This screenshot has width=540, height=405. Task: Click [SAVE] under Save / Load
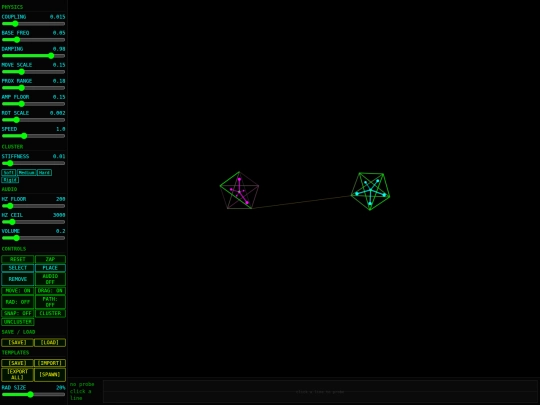tap(18, 342)
